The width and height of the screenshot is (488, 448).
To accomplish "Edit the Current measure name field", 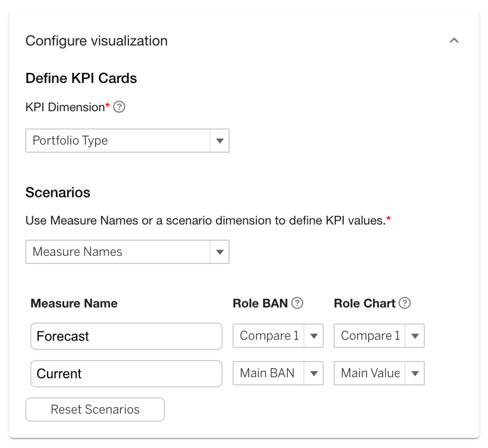I will (x=126, y=374).
